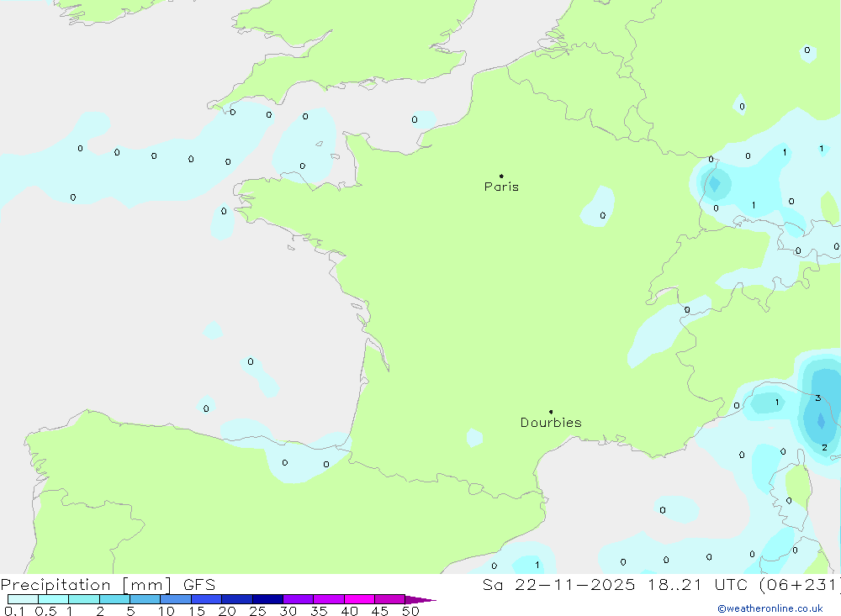Click the '18..21 UTC' time text
The image size is (841, 616).
[x=697, y=584]
